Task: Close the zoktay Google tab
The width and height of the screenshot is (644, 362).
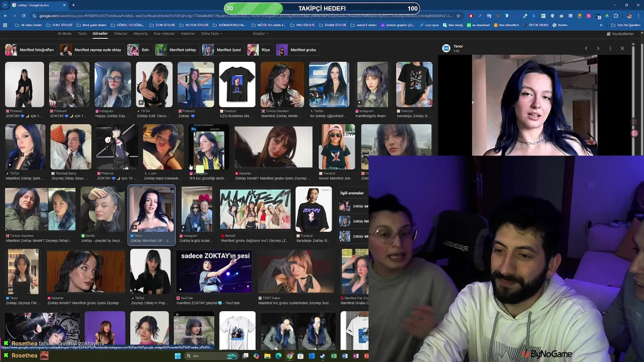Action: click(x=64, y=5)
